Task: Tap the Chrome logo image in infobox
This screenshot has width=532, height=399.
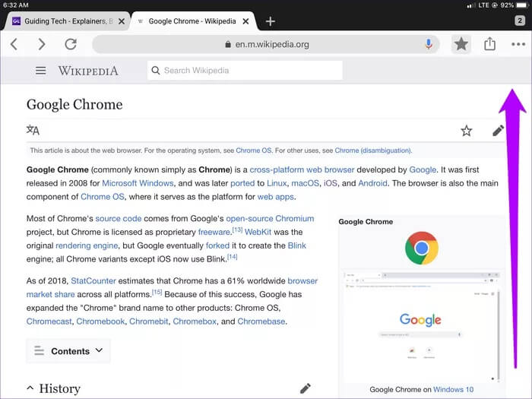Action: (x=421, y=248)
